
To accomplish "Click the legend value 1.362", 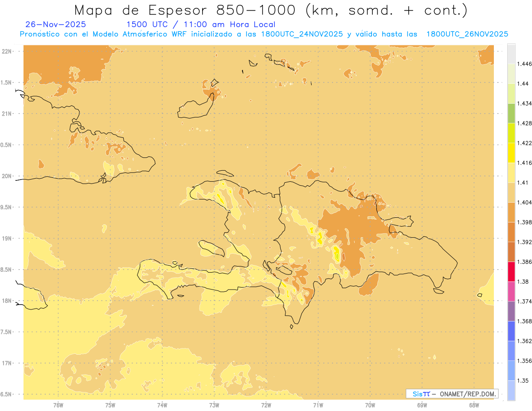I will pos(525,341).
